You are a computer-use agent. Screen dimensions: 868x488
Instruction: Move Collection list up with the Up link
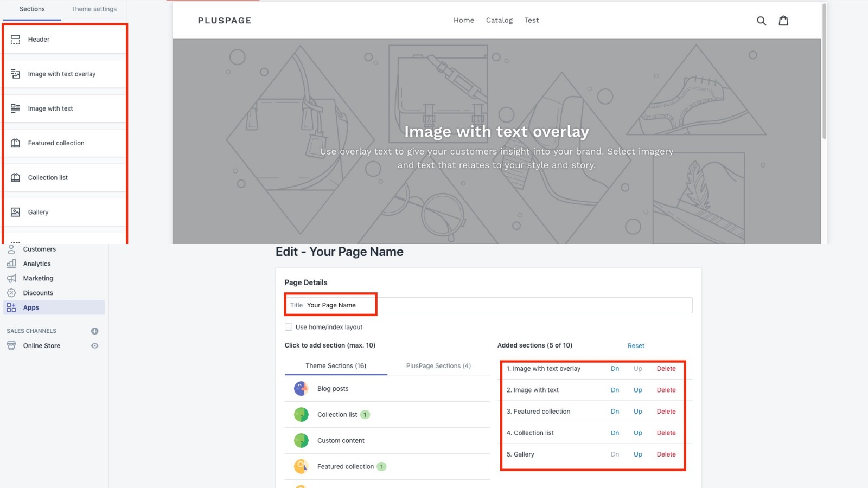(x=637, y=433)
